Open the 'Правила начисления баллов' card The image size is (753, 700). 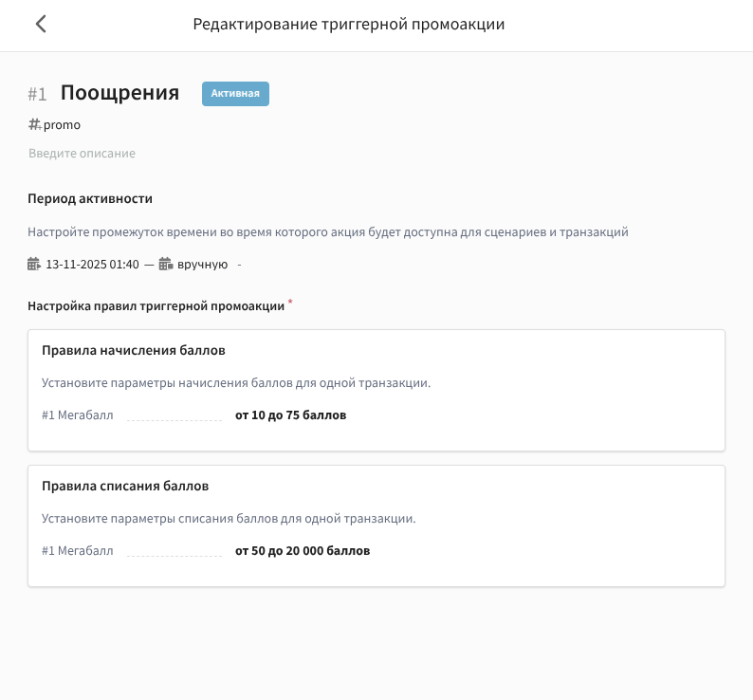(134, 350)
